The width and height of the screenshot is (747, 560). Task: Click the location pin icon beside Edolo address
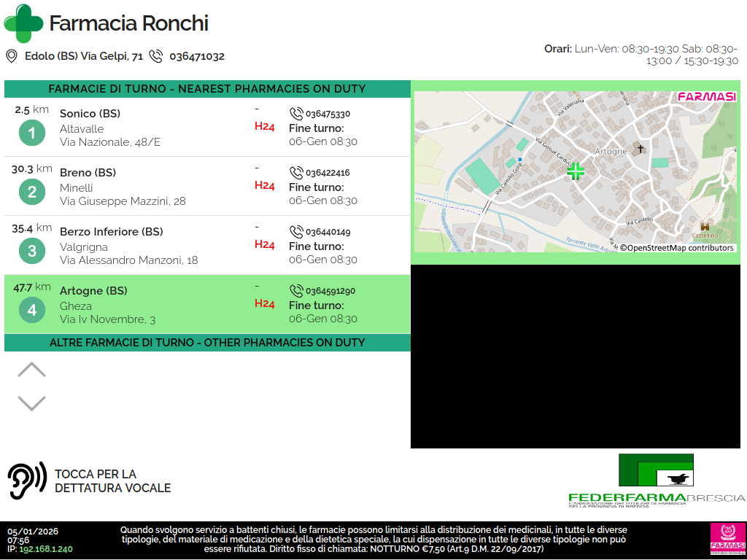(12, 56)
